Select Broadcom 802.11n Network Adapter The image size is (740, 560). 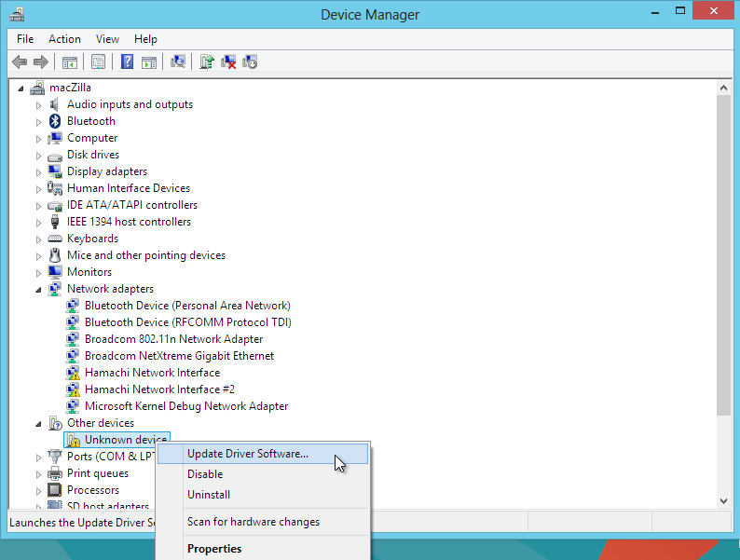[x=173, y=339]
